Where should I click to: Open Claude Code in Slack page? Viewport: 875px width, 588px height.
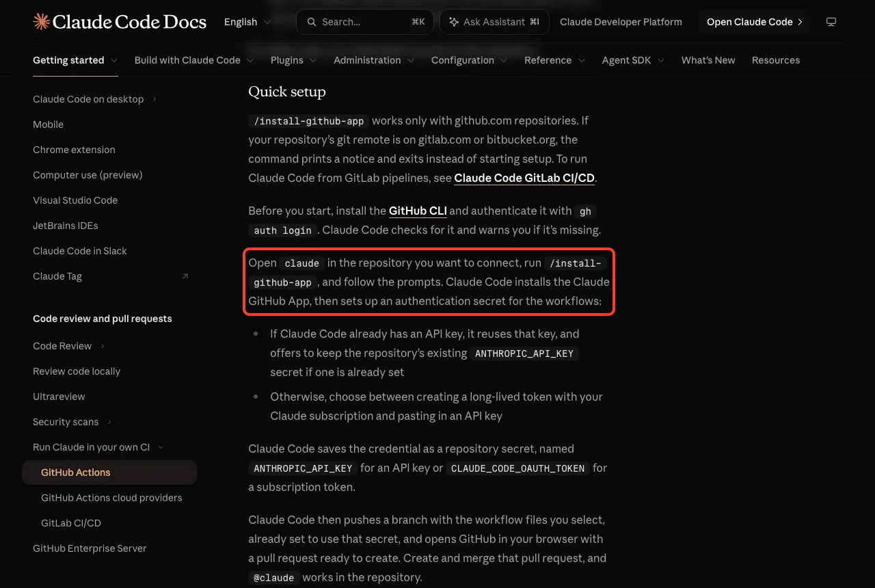click(x=80, y=251)
